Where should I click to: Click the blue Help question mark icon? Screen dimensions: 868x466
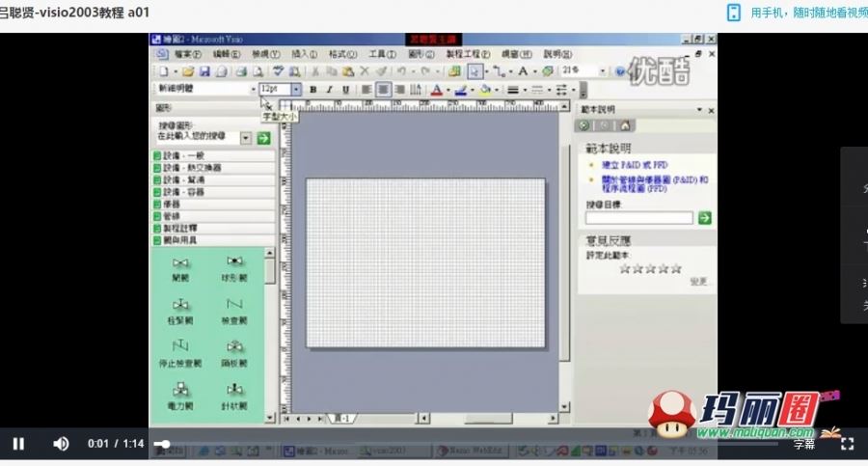pos(620,71)
